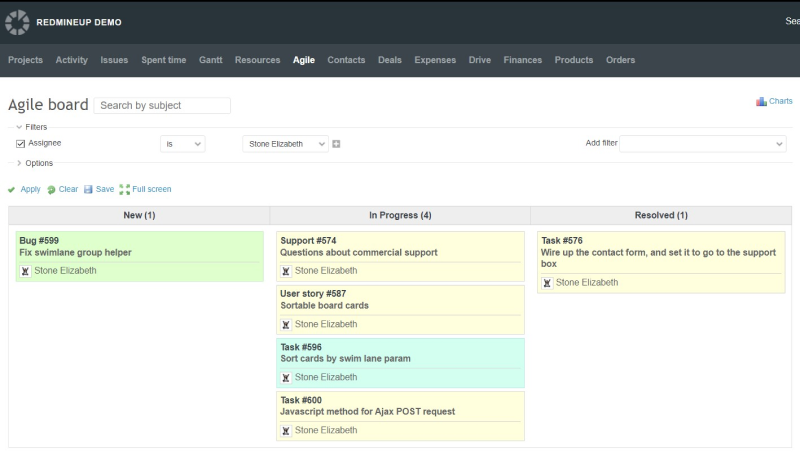Open the Contacts menu item
Image resolution: width=800 pixels, height=463 pixels.
pyautogui.click(x=346, y=60)
